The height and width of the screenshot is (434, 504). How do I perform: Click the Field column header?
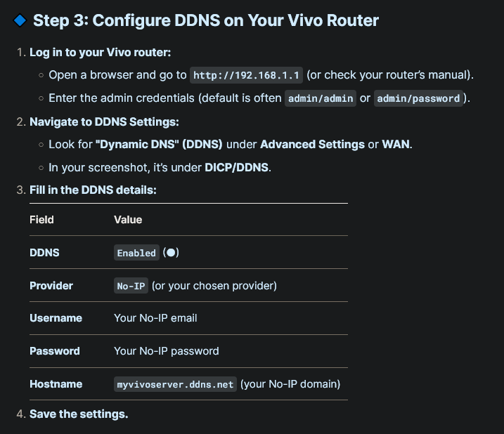[41, 220]
